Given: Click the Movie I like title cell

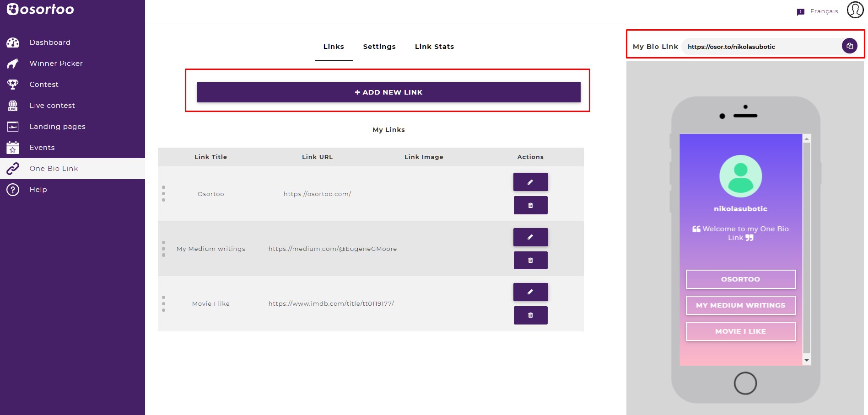Looking at the screenshot, I should coord(211,303).
